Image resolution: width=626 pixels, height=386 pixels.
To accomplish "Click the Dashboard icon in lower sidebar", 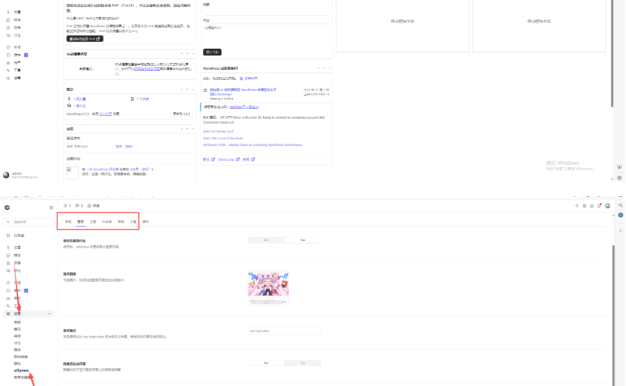I will pos(8,236).
